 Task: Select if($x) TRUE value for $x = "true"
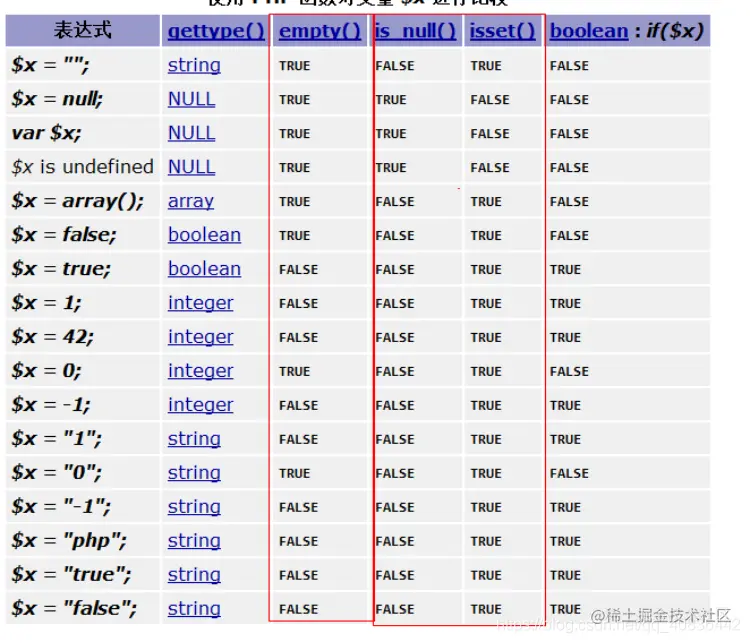click(x=565, y=575)
